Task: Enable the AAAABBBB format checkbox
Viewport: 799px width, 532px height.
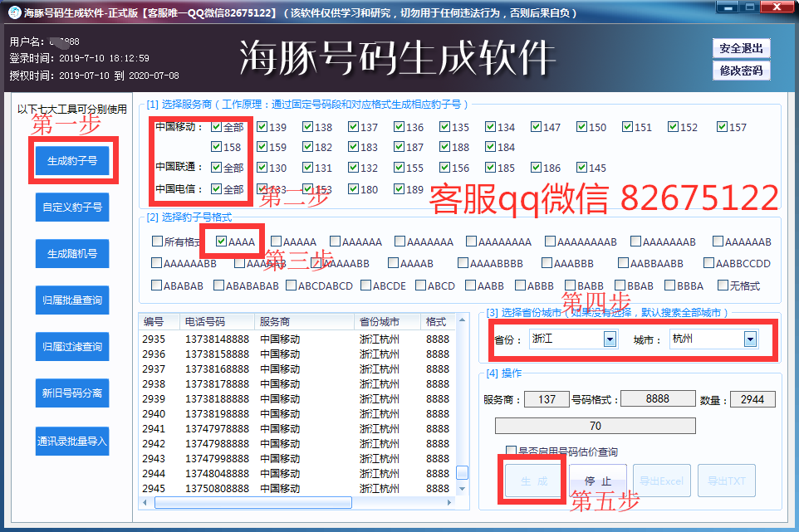Action: pyautogui.click(x=463, y=263)
